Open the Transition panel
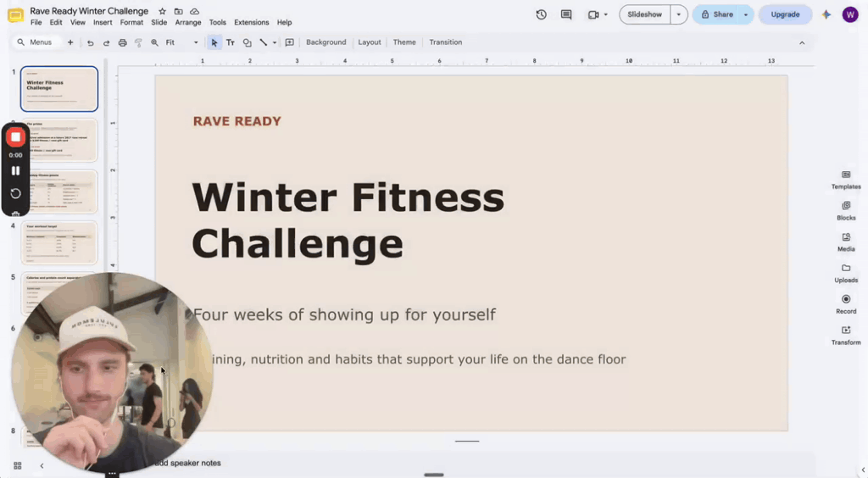868x478 pixels. point(446,42)
